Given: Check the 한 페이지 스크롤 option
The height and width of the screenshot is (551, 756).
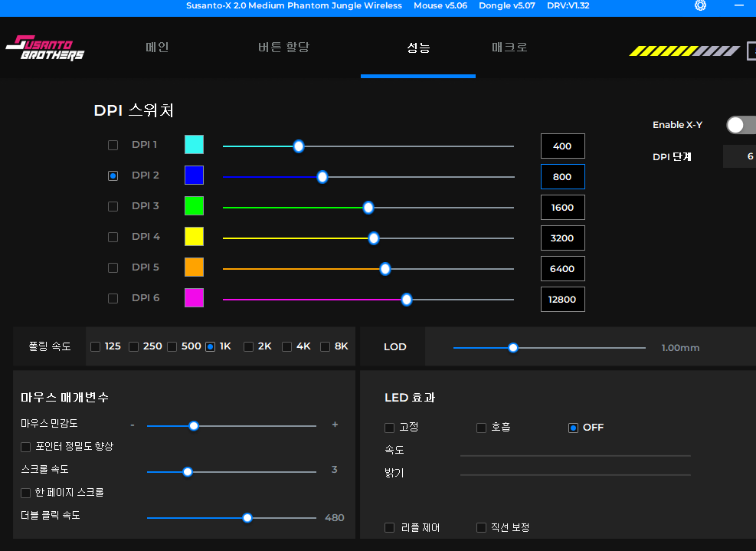Looking at the screenshot, I should point(25,493).
